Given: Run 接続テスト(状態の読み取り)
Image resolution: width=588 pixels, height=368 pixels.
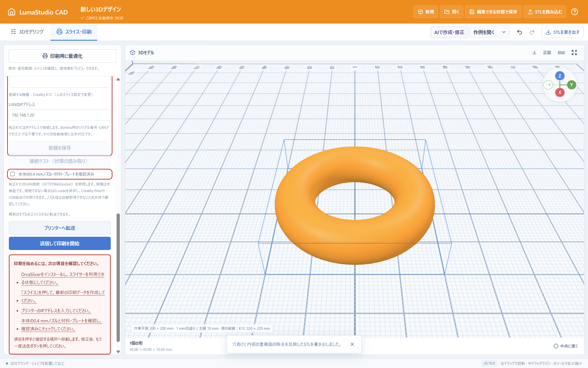Looking at the screenshot, I should point(60,161).
